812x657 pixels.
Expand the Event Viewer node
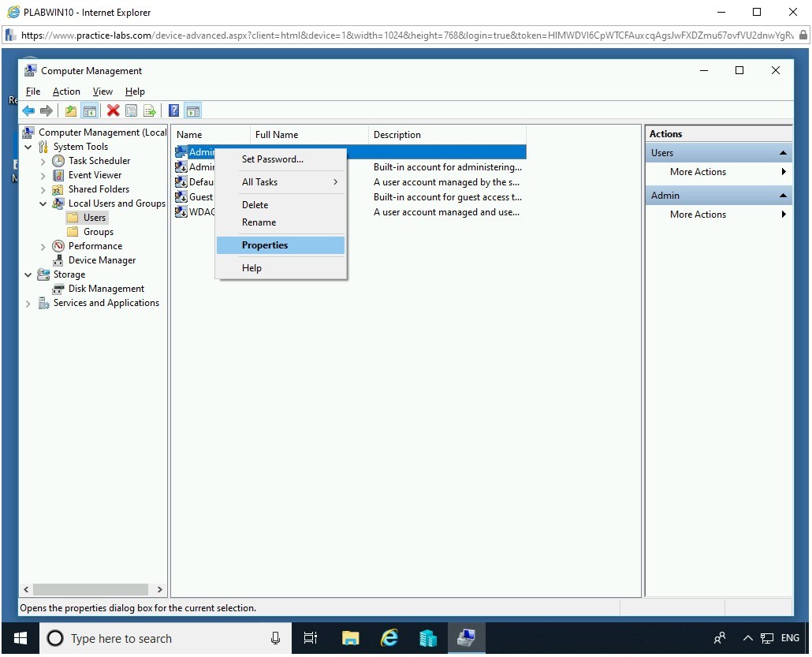click(43, 176)
